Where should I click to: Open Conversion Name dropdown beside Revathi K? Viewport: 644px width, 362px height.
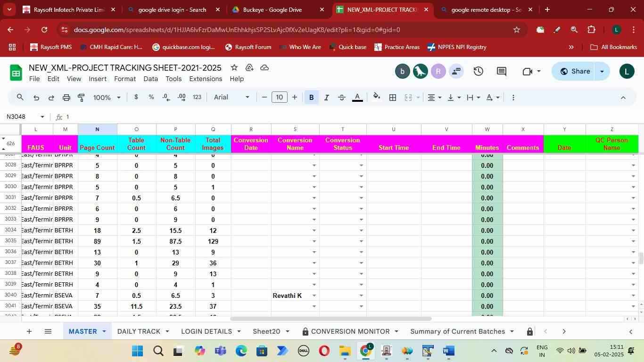pos(314,296)
